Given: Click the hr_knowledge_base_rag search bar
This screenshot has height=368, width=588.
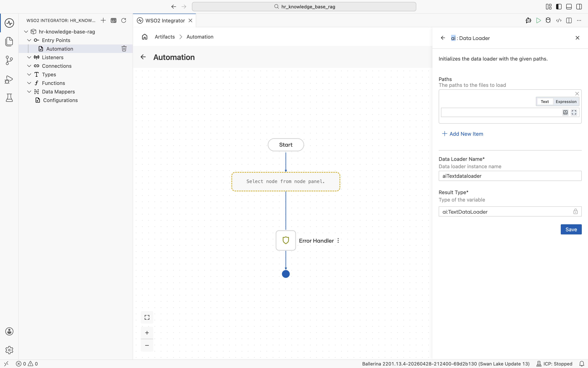Looking at the screenshot, I should [304, 7].
